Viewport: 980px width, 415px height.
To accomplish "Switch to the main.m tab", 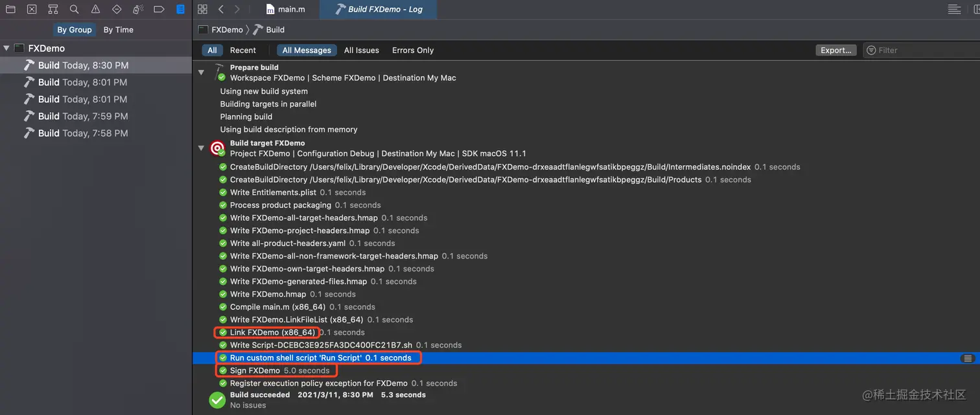I will [x=285, y=9].
